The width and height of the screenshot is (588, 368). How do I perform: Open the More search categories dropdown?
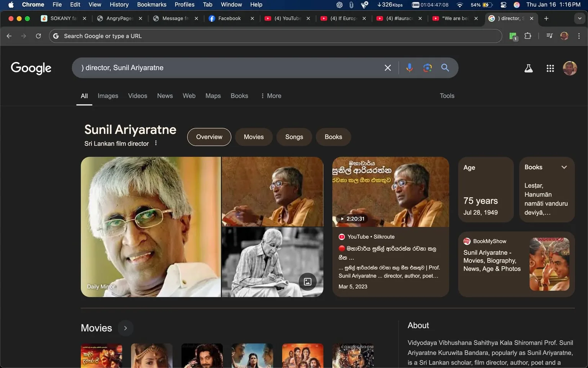coord(271,95)
